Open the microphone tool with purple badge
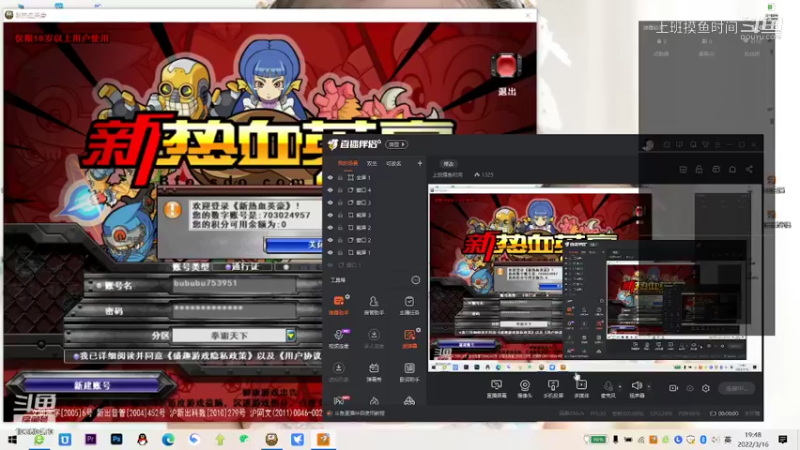The height and width of the screenshot is (450, 800). (339, 338)
